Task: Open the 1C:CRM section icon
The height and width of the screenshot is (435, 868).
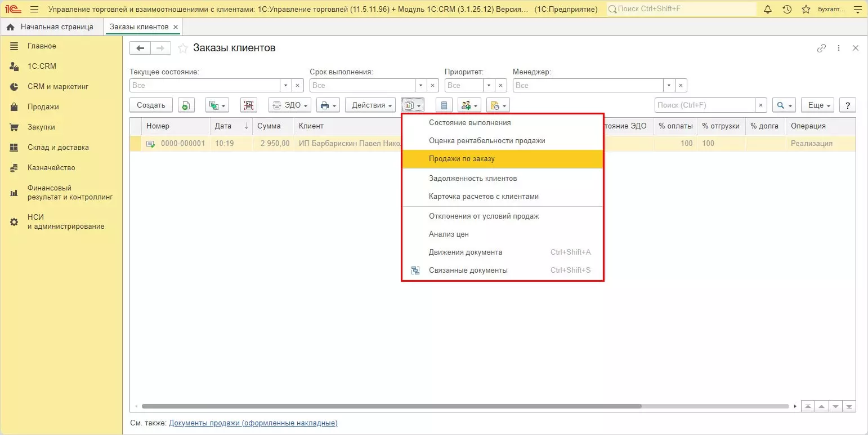Action: tap(15, 66)
